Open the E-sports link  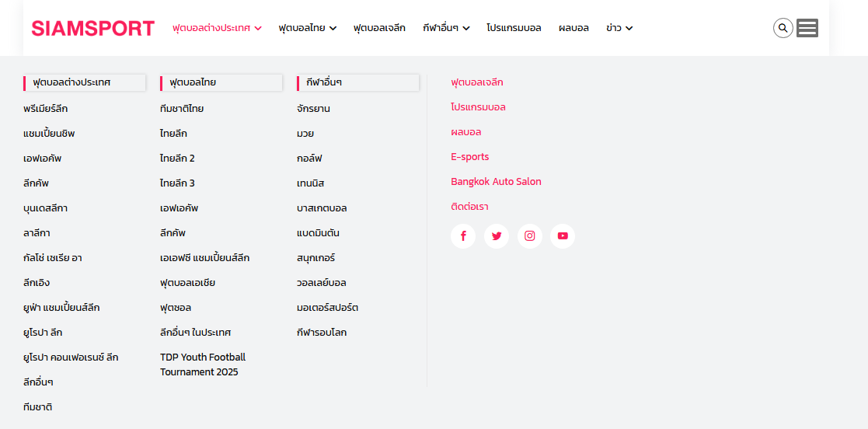coord(470,157)
